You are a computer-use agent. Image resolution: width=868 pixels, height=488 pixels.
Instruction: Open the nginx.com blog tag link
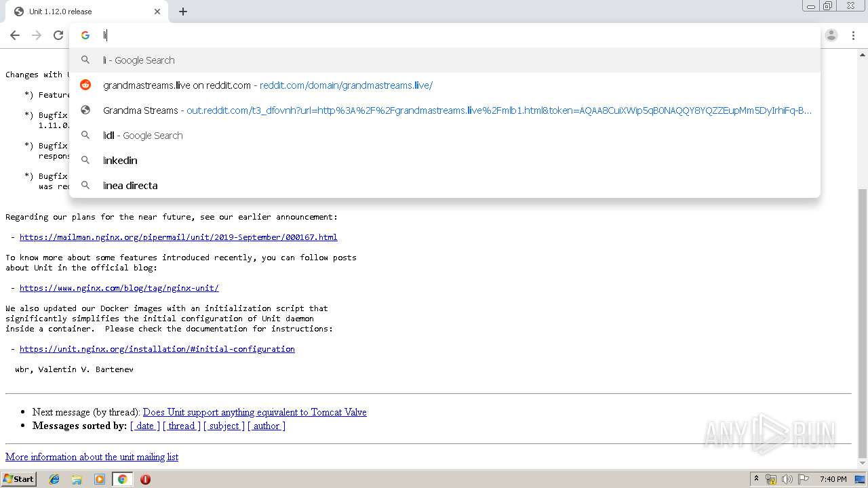point(119,288)
